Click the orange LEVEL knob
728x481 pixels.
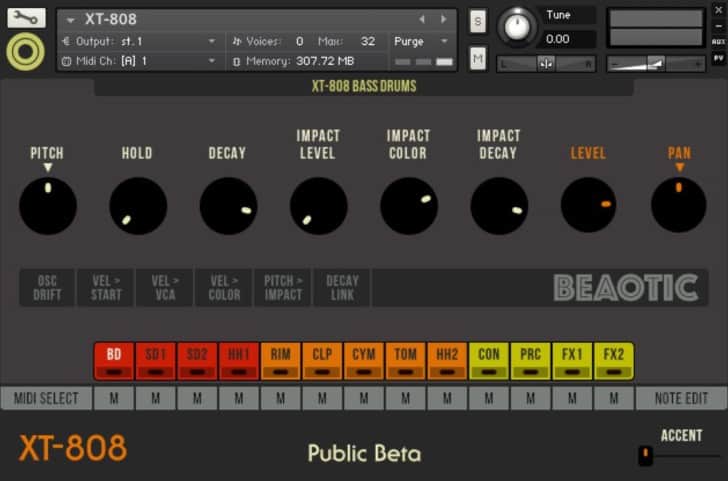[589, 205]
